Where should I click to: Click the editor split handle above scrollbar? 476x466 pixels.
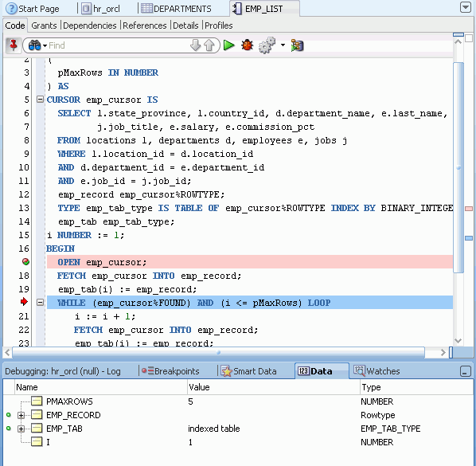[x=458, y=34]
